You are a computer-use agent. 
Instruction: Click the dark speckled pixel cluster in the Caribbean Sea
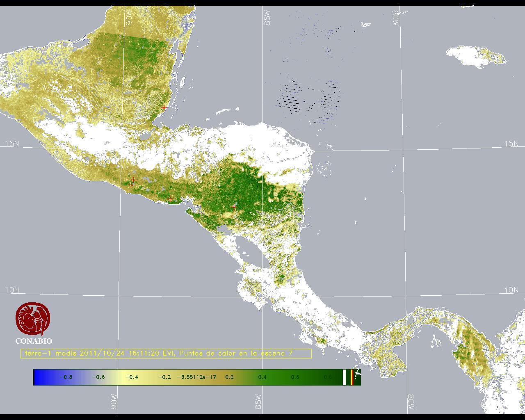click(x=308, y=96)
